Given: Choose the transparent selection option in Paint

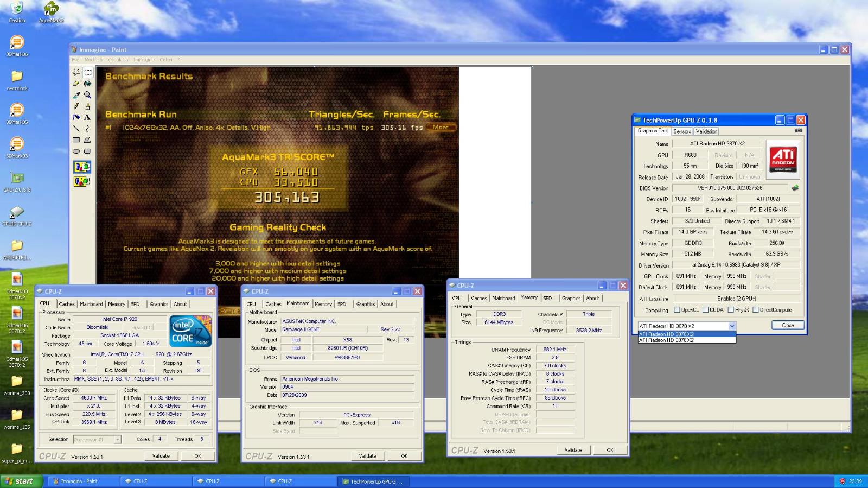Looking at the screenshot, I should 82,181.
